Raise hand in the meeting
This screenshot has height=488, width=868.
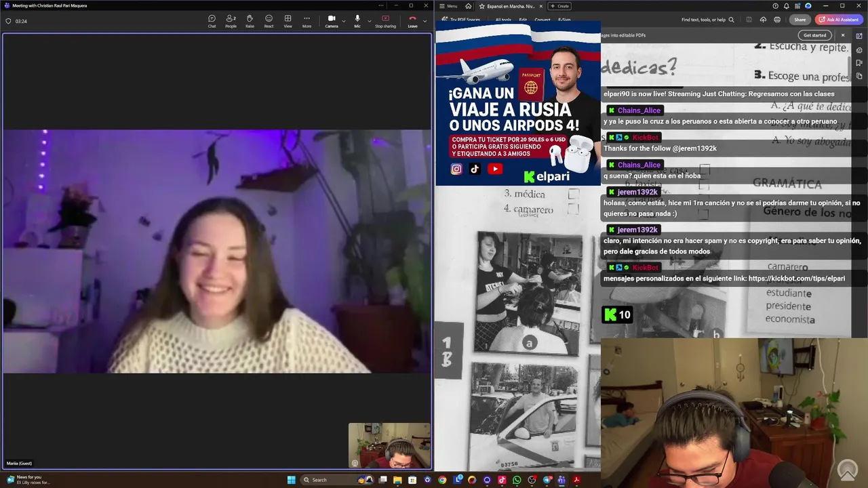[250, 21]
